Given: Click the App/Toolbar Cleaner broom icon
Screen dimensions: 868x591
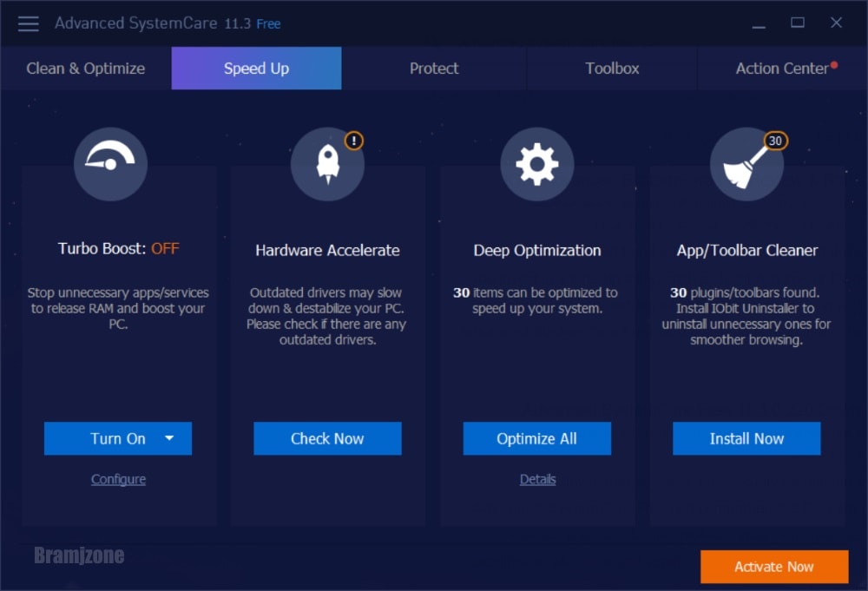Looking at the screenshot, I should click(x=746, y=164).
